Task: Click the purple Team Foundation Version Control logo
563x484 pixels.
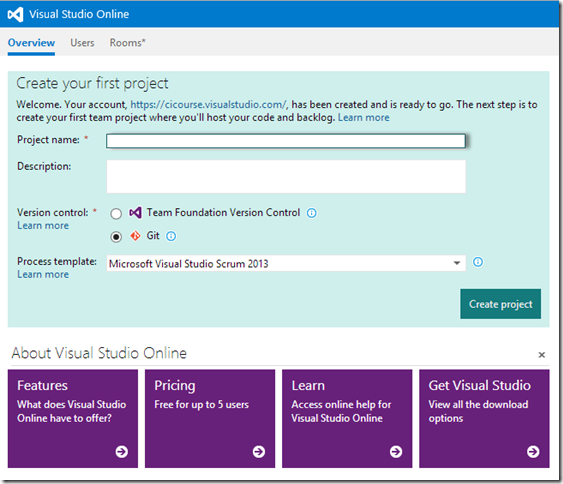Action: coord(135,213)
